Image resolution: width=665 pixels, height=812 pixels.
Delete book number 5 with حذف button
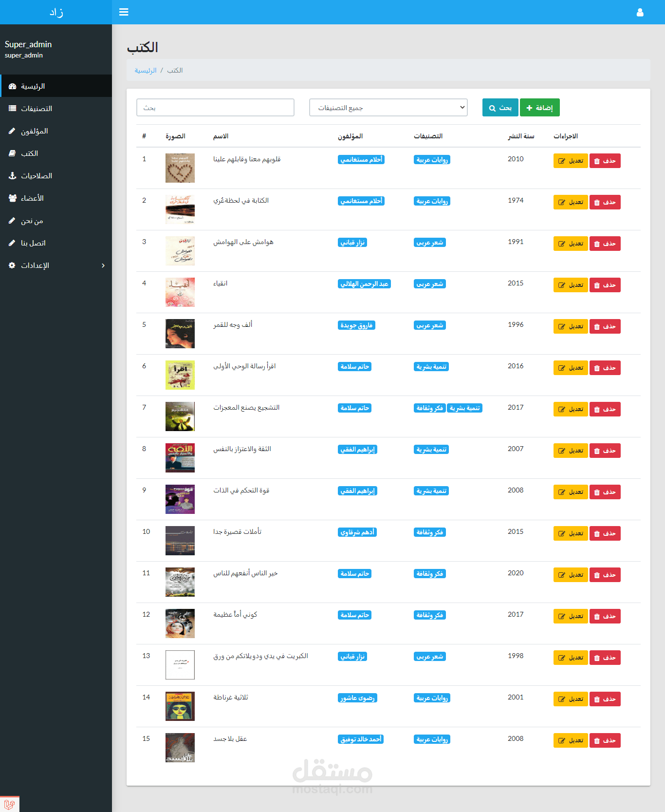pyautogui.click(x=605, y=326)
